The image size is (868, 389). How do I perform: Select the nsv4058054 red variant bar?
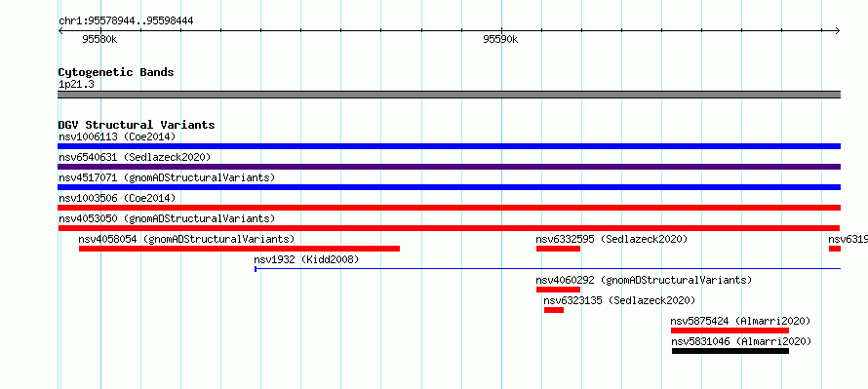coord(239,249)
